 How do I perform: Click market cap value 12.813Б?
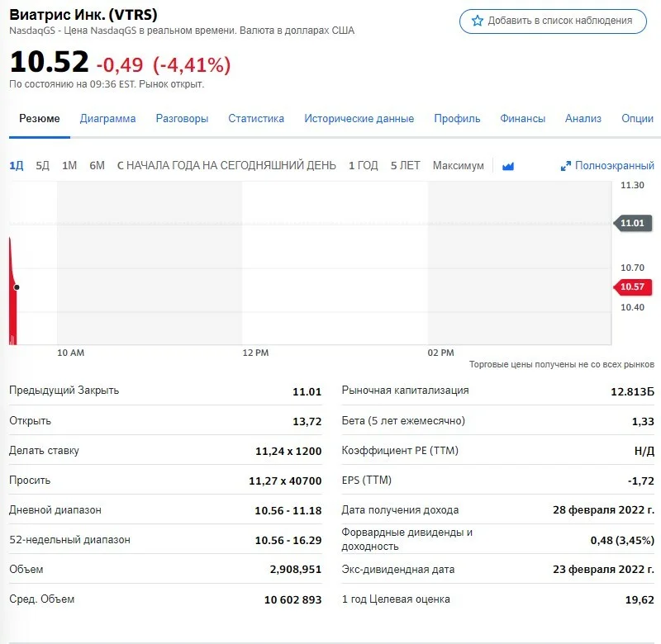pyautogui.click(x=632, y=391)
